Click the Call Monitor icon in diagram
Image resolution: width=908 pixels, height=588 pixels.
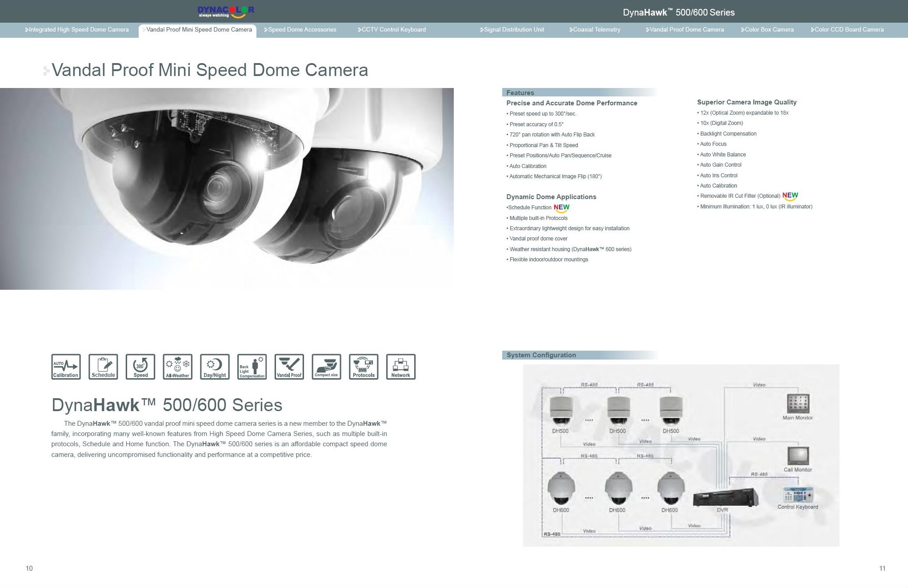798,456
